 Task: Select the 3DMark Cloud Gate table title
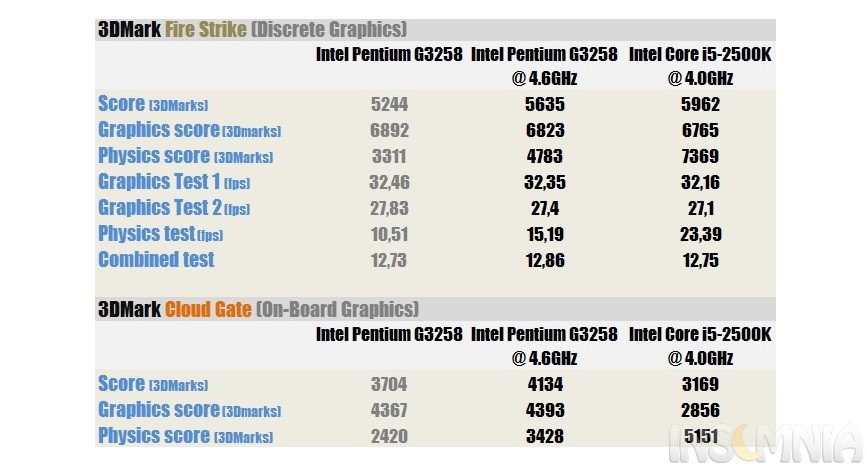[x=258, y=309]
